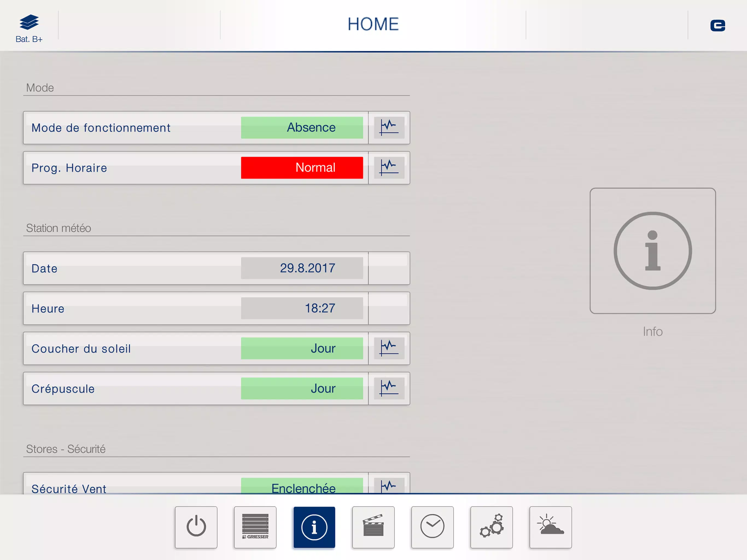747x560 pixels.
Task: Click the Jour value for Crépuscule
Action: coord(302,389)
